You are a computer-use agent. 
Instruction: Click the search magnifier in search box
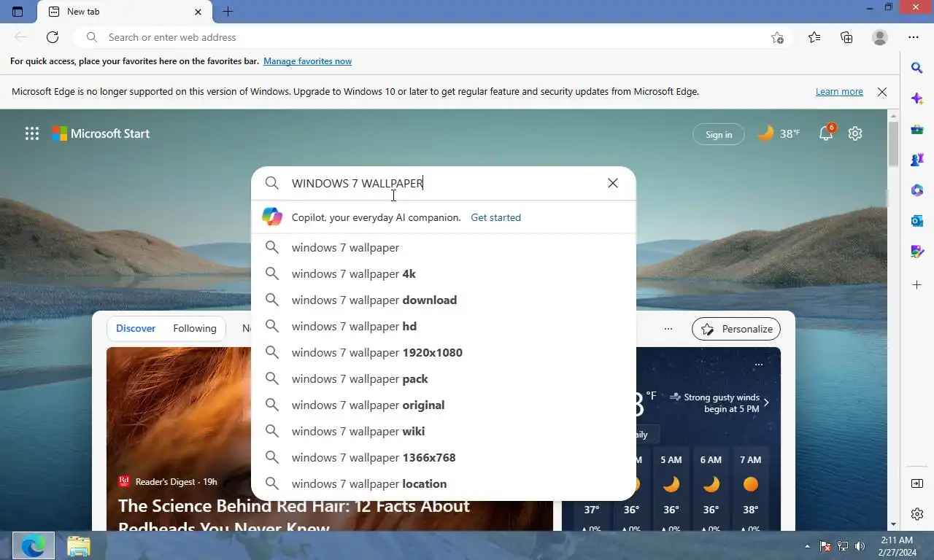pos(272,183)
